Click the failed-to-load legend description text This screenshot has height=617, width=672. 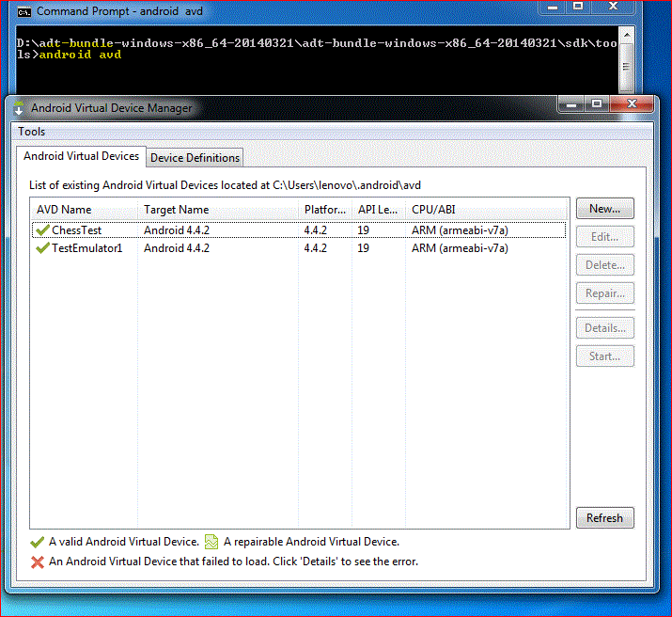234,562
